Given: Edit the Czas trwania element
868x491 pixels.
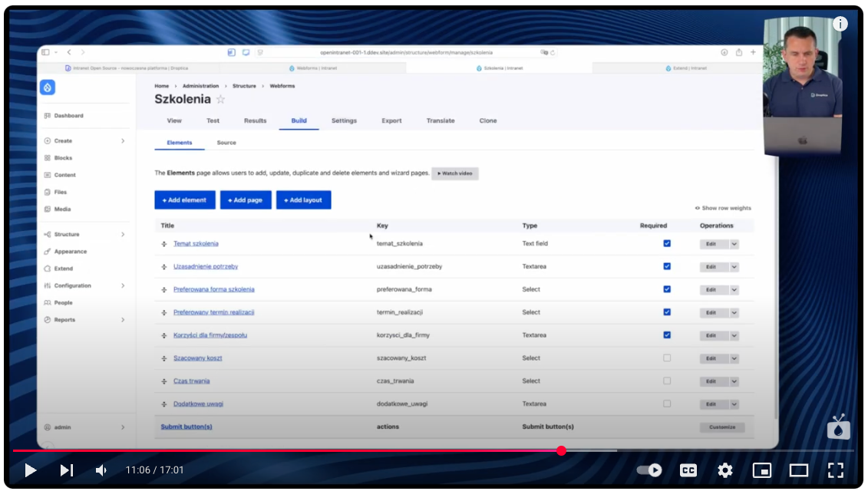Looking at the screenshot, I should point(714,381).
